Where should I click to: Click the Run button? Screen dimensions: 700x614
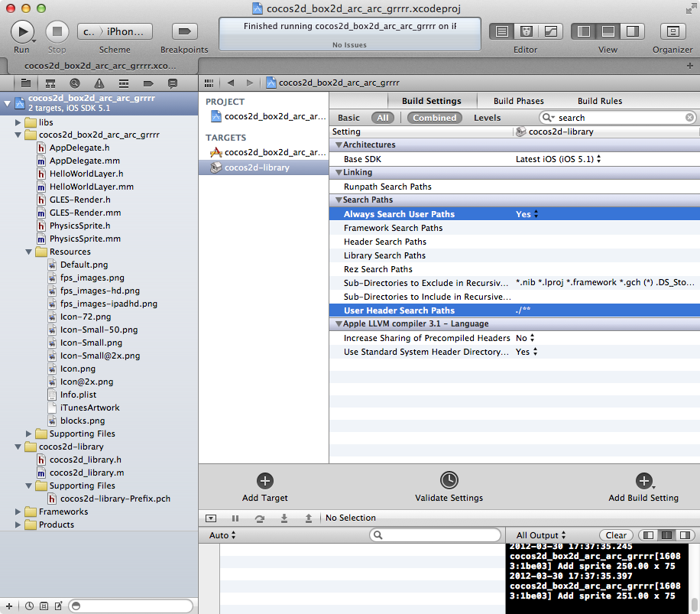[x=22, y=31]
